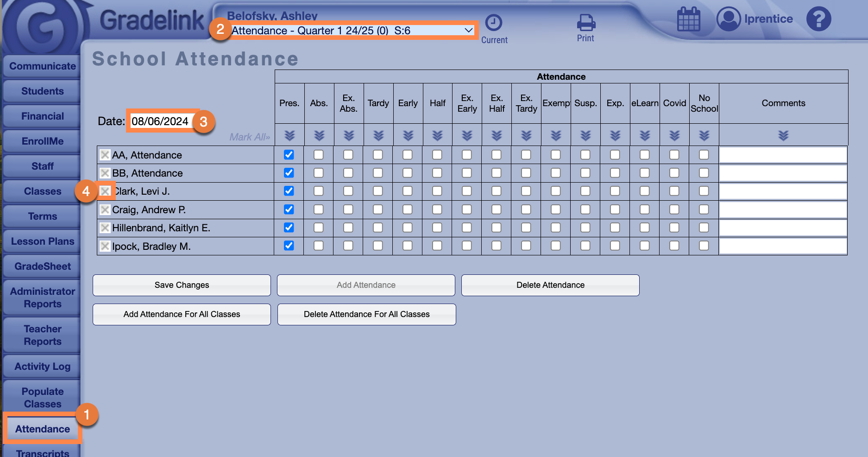Check Covid for Clark, Levi J.

[x=674, y=191]
